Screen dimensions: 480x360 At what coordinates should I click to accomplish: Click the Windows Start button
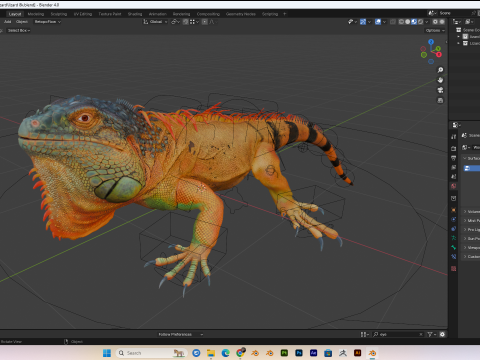pos(107,353)
